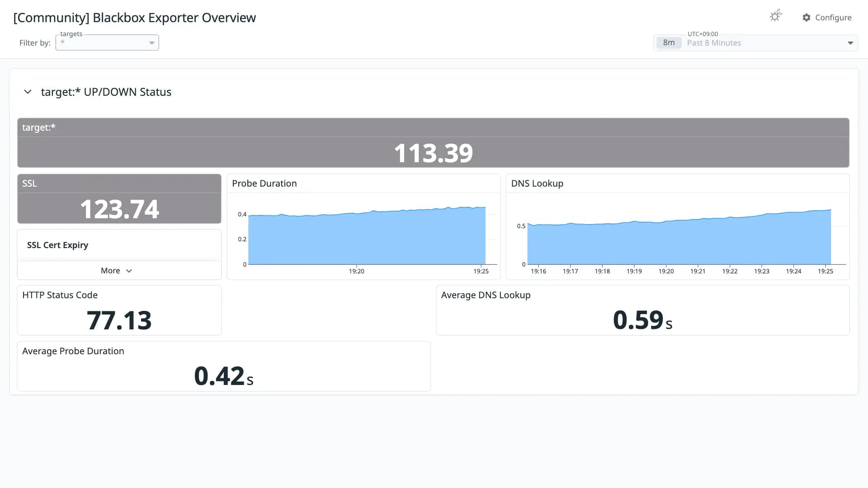
Task: Click the HTTP Status Code title
Action: [x=60, y=295]
